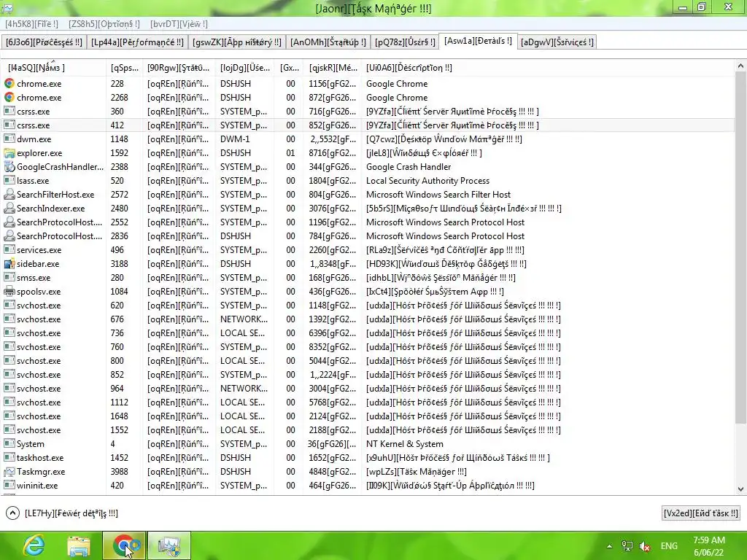Click the scrollbar down arrow
747x560 pixels.
click(x=740, y=489)
